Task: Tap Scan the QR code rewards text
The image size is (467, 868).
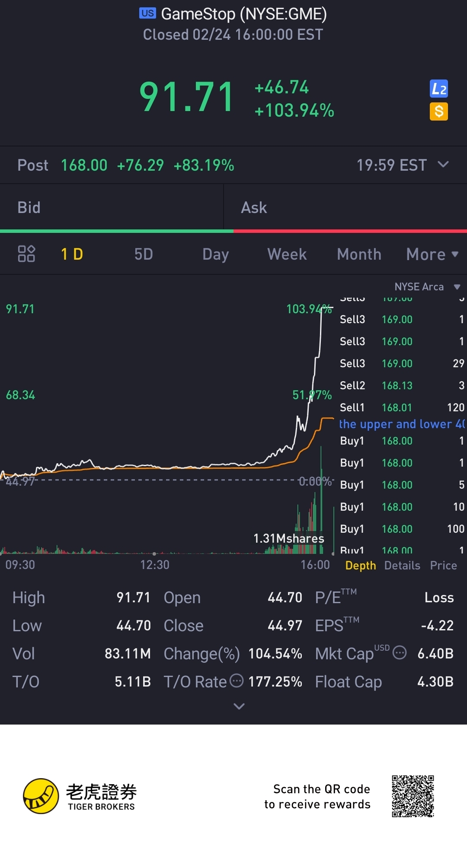Action: (x=317, y=796)
